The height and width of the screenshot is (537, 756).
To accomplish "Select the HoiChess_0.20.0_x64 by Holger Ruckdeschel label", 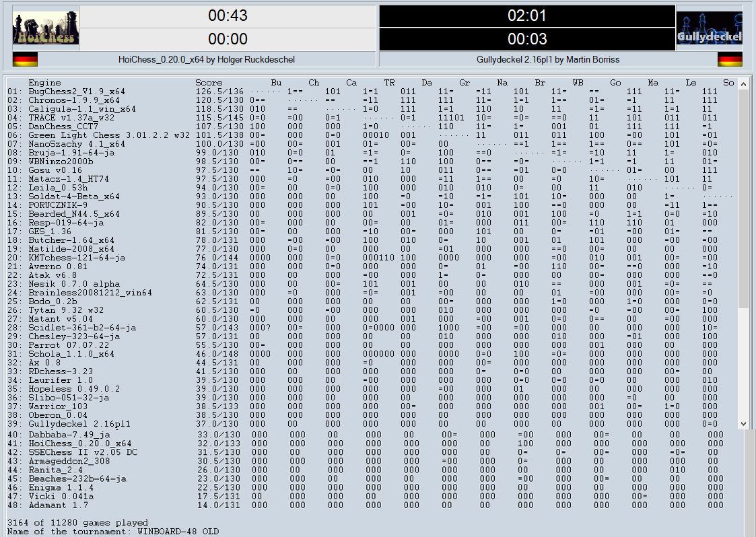I will pos(207,60).
